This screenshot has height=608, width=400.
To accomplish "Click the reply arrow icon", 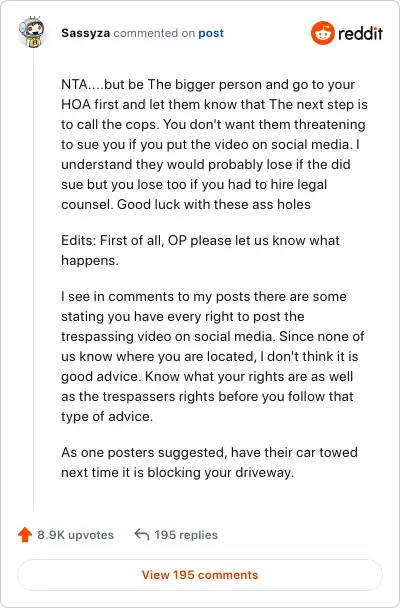I will point(142,534).
